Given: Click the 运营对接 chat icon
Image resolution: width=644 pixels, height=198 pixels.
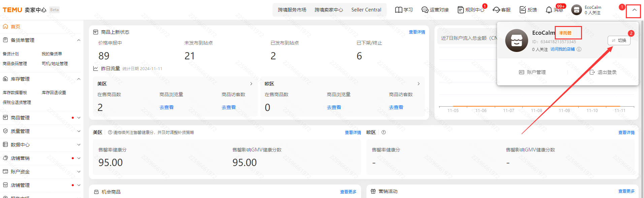Looking at the screenshot, I should pos(425,10).
